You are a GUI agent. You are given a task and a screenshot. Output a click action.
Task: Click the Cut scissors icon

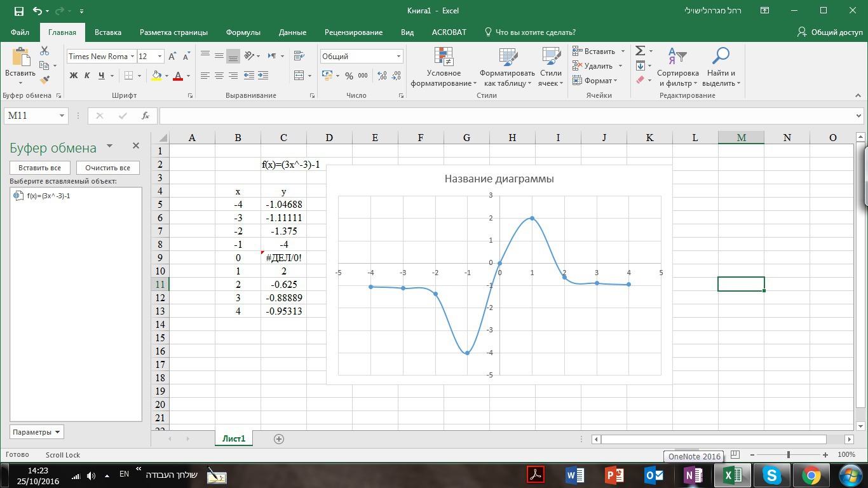pyautogui.click(x=44, y=51)
